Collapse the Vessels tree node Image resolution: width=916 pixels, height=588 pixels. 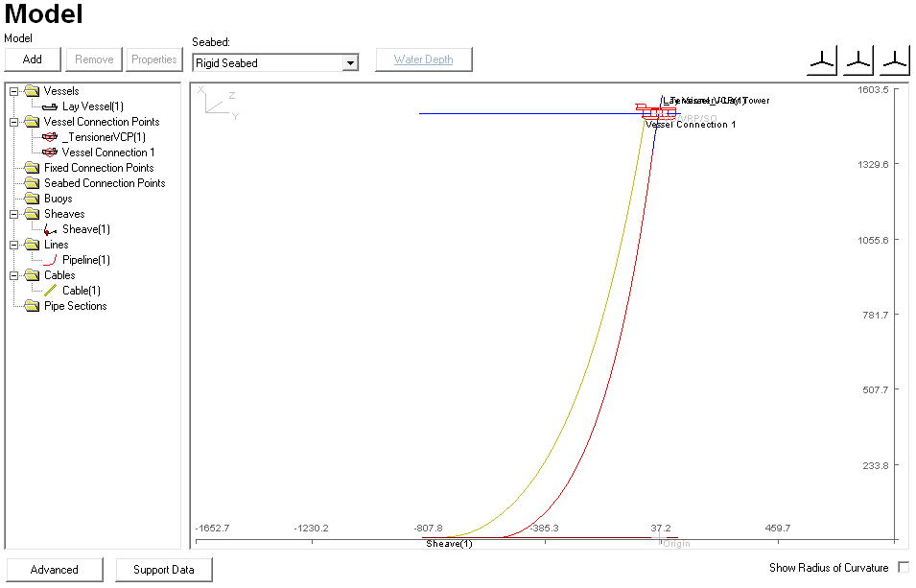pyautogui.click(x=14, y=91)
